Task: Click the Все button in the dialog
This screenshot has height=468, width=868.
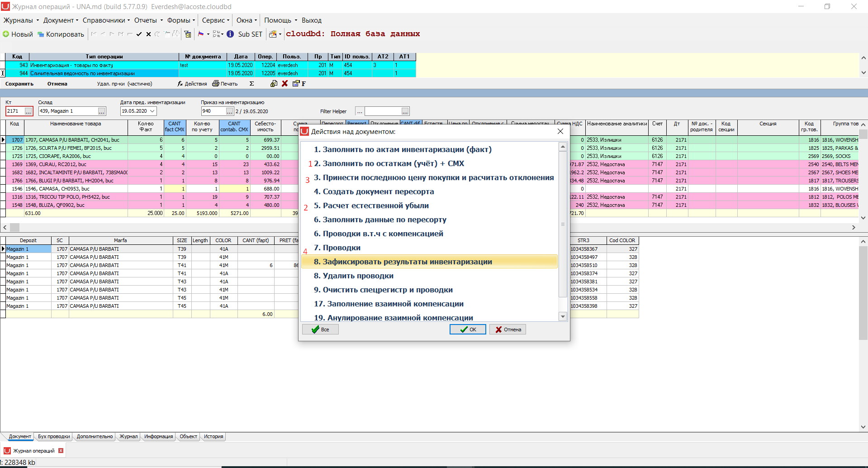Action: (x=320, y=330)
